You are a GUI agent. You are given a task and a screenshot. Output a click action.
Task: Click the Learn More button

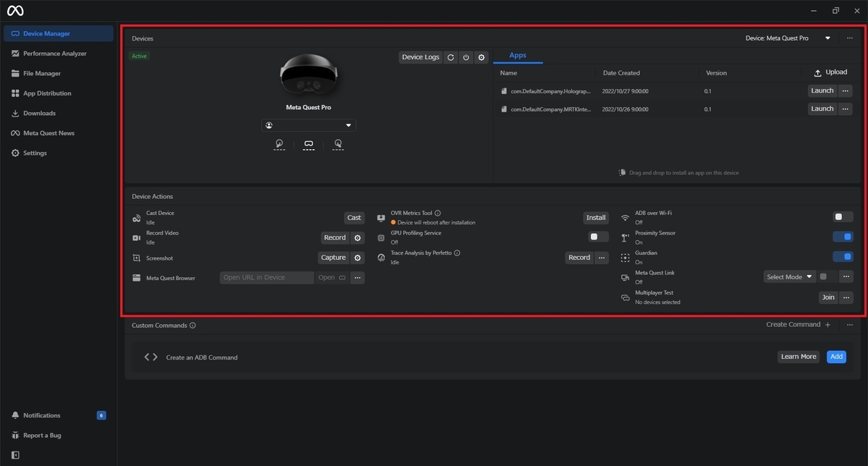799,357
